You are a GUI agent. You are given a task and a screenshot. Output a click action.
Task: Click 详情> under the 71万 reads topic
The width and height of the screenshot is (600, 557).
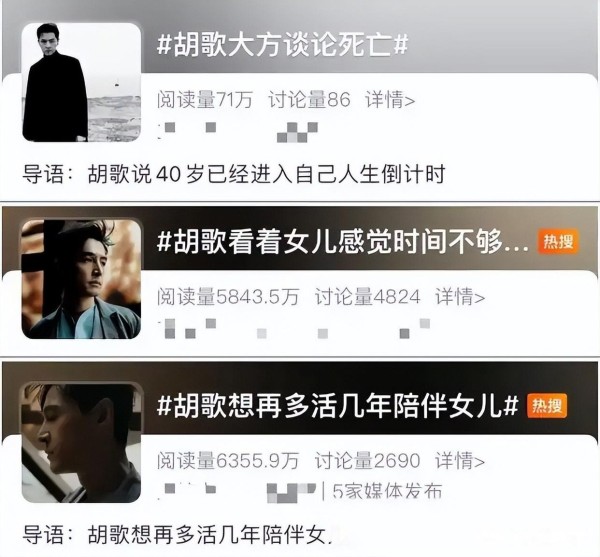[x=390, y=99]
